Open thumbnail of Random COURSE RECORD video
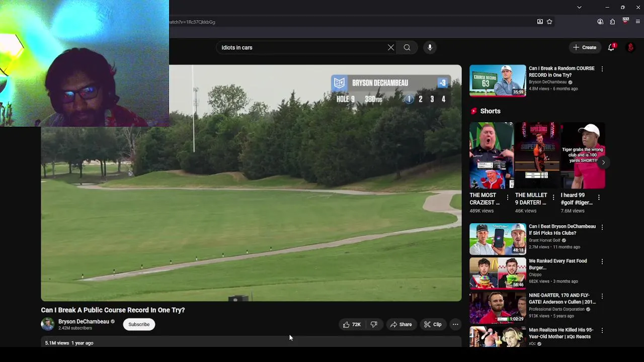The height and width of the screenshot is (362, 644). tap(498, 80)
